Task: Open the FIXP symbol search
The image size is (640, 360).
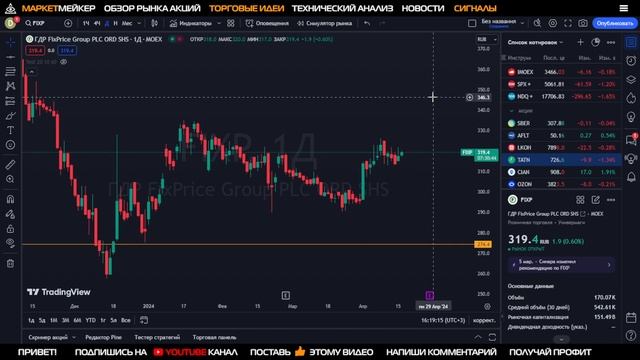Action: click(x=35, y=23)
